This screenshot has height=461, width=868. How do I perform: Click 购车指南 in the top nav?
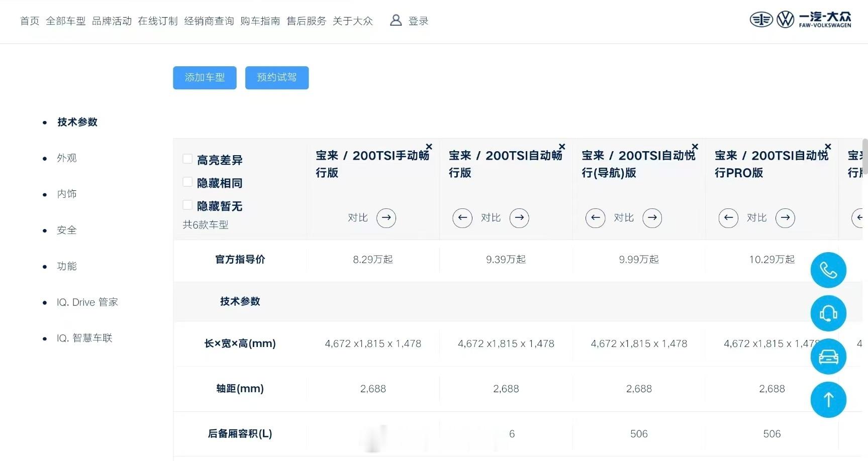pyautogui.click(x=260, y=21)
